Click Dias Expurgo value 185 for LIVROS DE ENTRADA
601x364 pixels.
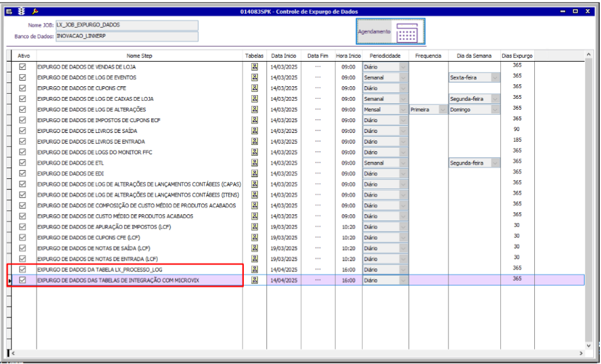point(517,140)
